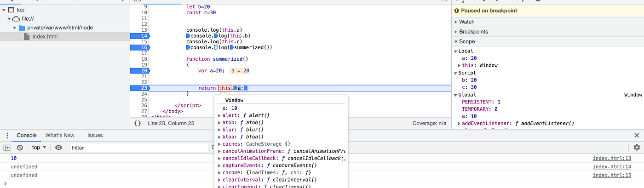Expand chrome object in Window popup

[x=219, y=172]
